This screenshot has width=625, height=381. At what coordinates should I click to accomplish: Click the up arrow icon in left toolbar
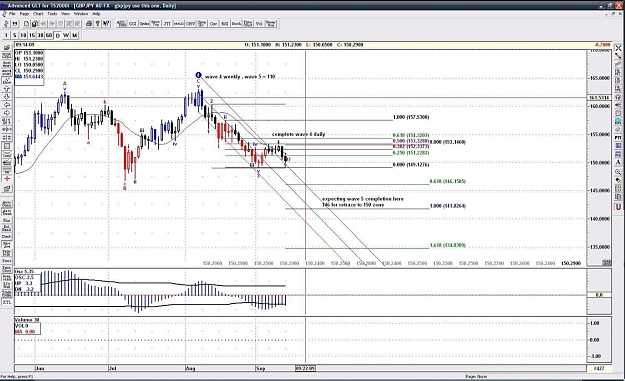tap(7, 88)
